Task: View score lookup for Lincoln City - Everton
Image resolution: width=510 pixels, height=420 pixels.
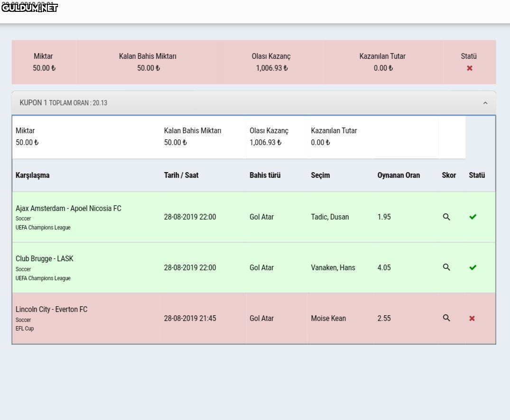Action: pyautogui.click(x=446, y=318)
